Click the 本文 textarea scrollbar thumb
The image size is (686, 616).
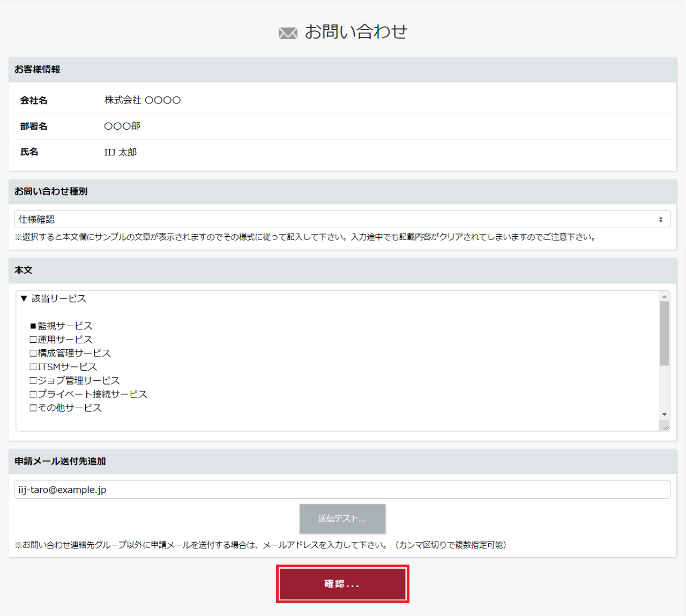click(x=665, y=333)
